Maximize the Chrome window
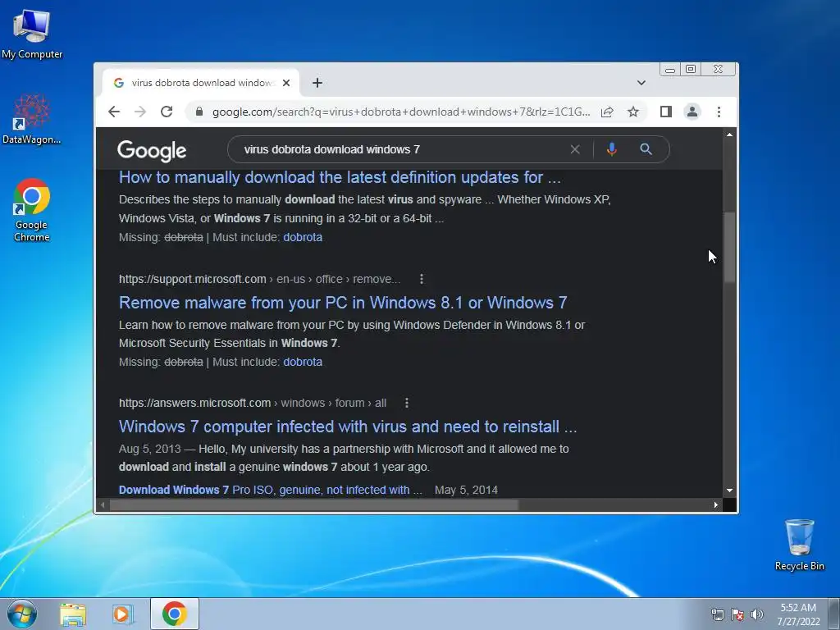 pos(691,69)
